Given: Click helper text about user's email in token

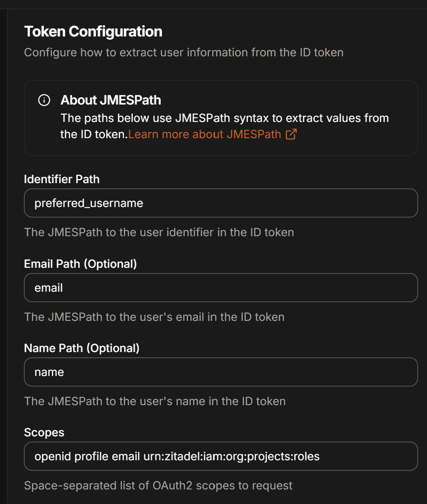Looking at the screenshot, I should [154, 317].
